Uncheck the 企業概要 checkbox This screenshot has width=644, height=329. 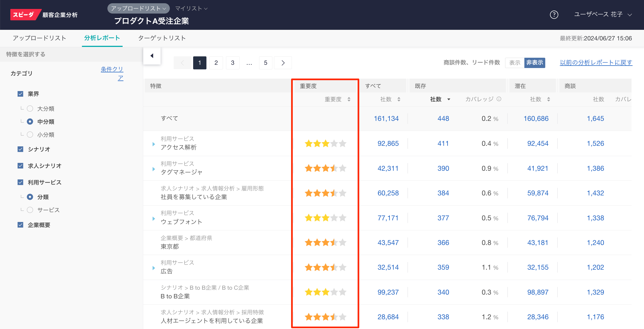20,225
